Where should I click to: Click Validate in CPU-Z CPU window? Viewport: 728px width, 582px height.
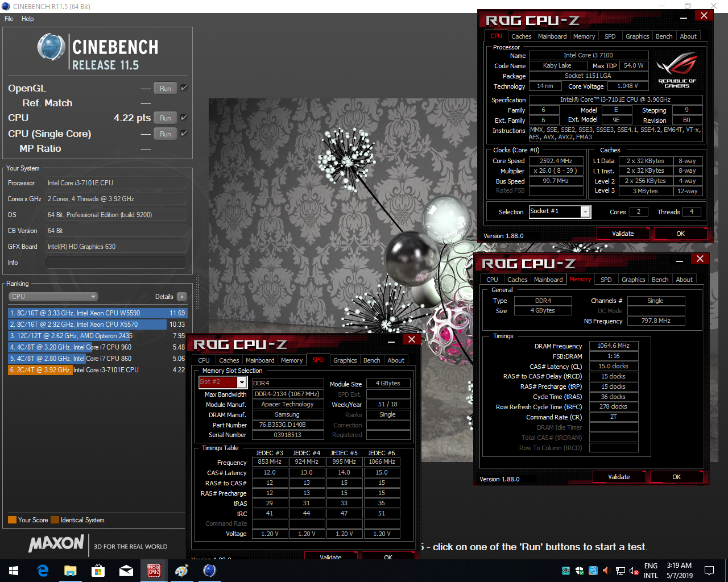[x=623, y=234]
